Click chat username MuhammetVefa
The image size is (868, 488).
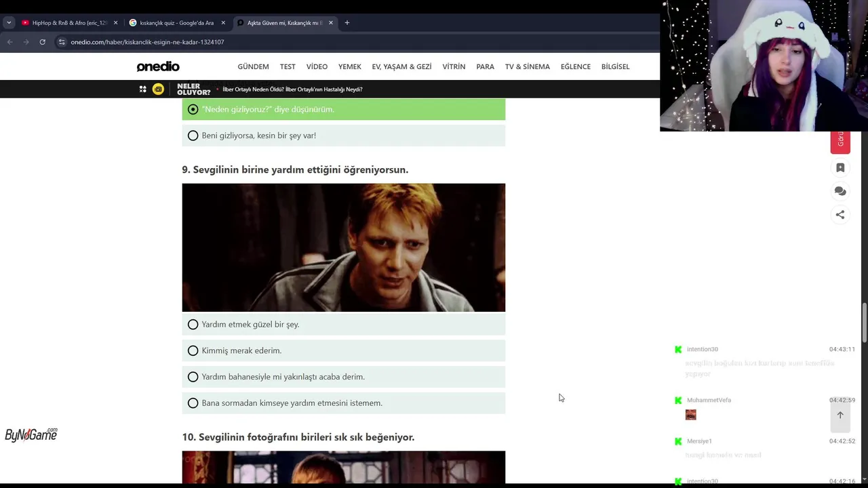click(x=709, y=400)
